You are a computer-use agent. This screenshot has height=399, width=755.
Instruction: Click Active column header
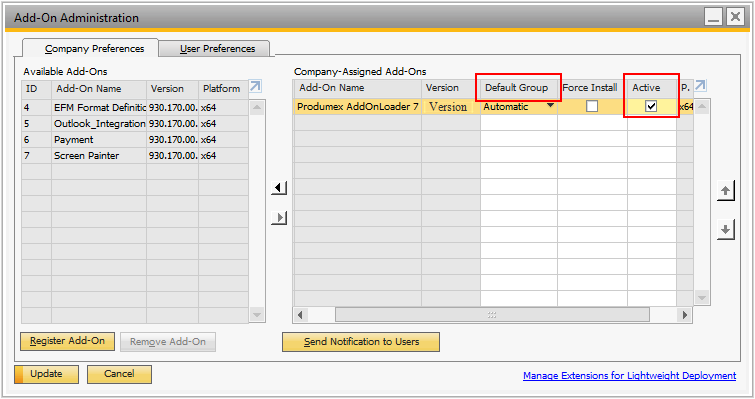651,88
